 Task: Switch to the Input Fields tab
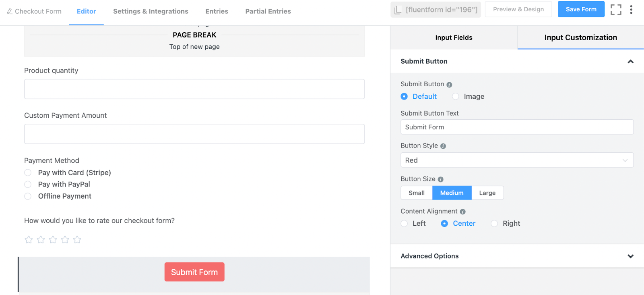tap(454, 37)
